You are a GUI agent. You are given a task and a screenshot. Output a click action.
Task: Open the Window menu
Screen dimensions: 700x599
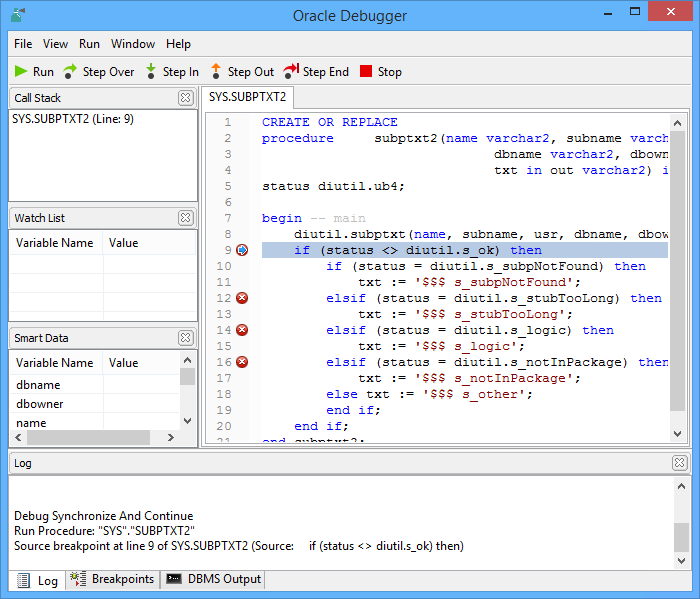click(x=133, y=44)
